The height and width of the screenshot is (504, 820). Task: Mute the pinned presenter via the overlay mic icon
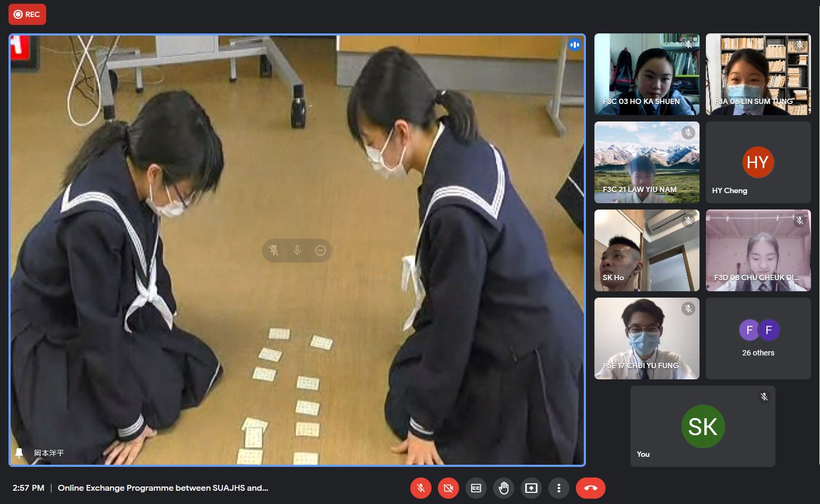pyautogui.click(x=297, y=250)
